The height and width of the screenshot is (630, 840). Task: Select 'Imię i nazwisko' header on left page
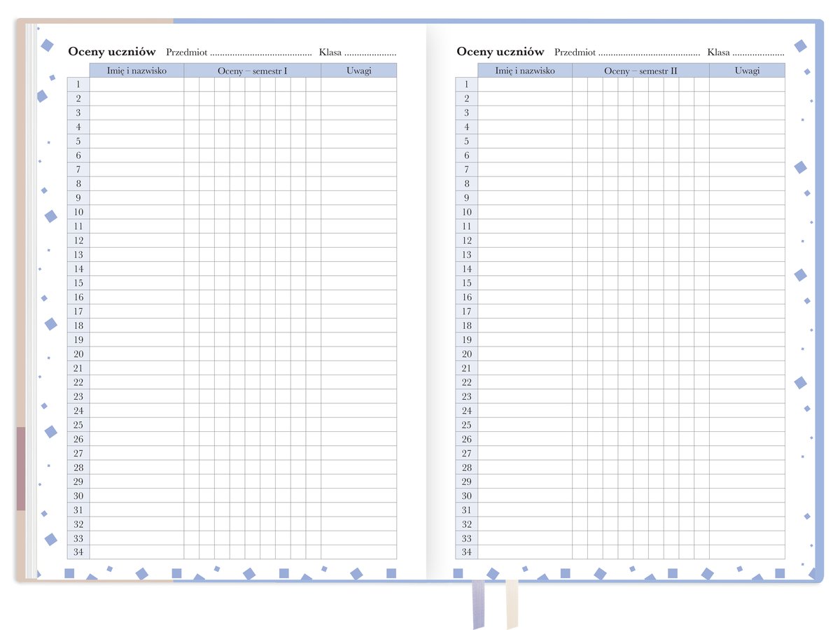(136, 71)
